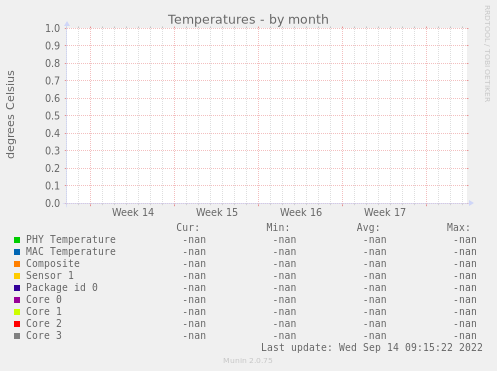Select the 'Package id 0' legend label

[62, 288]
